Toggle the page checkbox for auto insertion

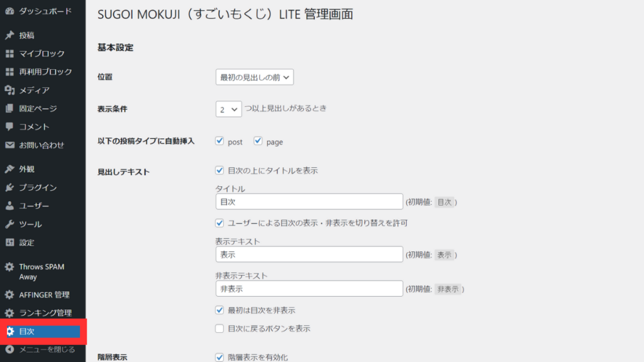258,141
